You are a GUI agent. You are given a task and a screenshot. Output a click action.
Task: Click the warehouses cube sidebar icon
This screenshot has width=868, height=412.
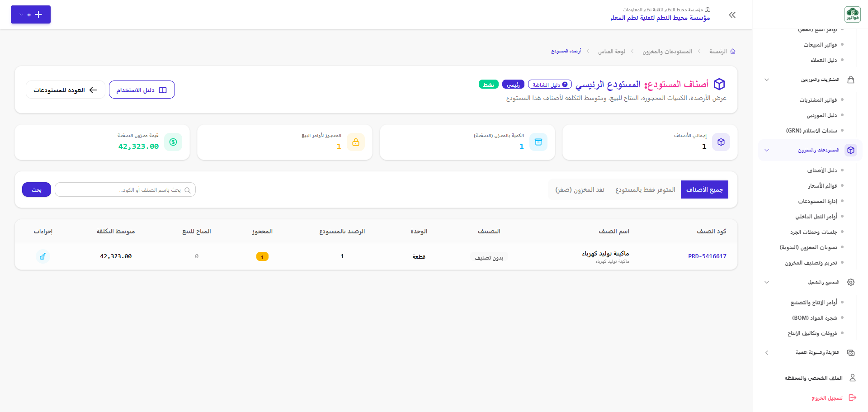coord(851,150)
